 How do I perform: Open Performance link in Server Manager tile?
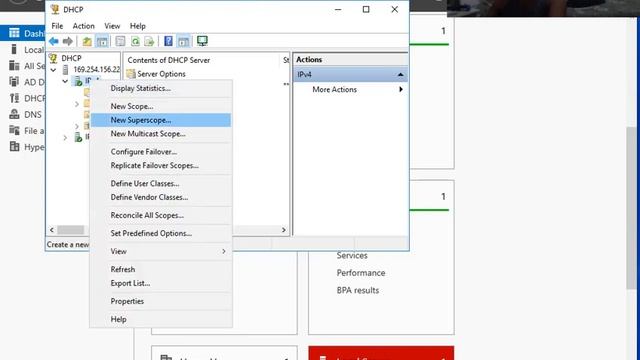(361, 273)
